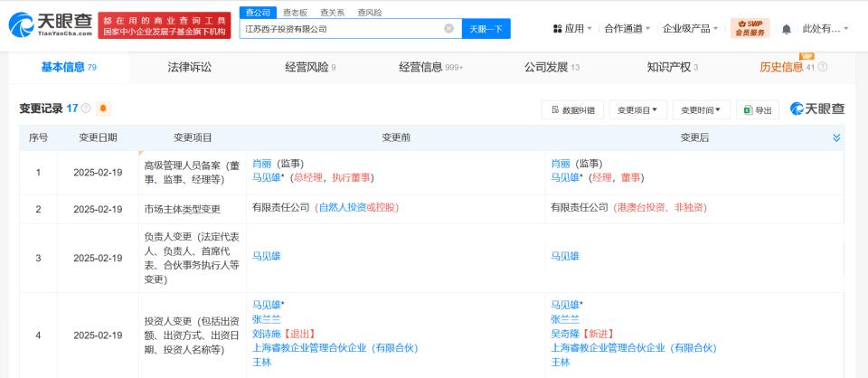Click the 变更项目 column header
Screen dimensions: 868x378
[x=192, y=137]
